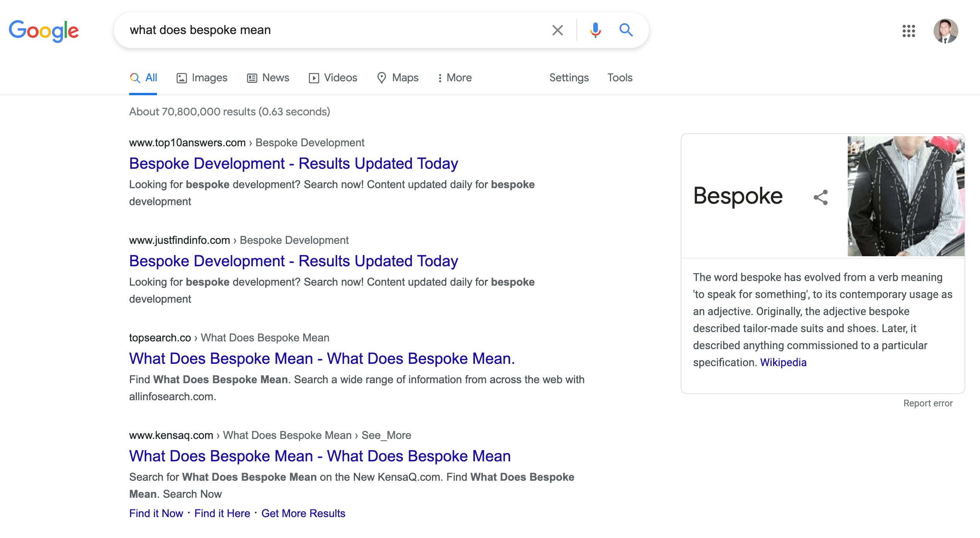This screenshot has height=538, width=980.
Task: Open the account profile picture
Action: [x=945, y=31]
